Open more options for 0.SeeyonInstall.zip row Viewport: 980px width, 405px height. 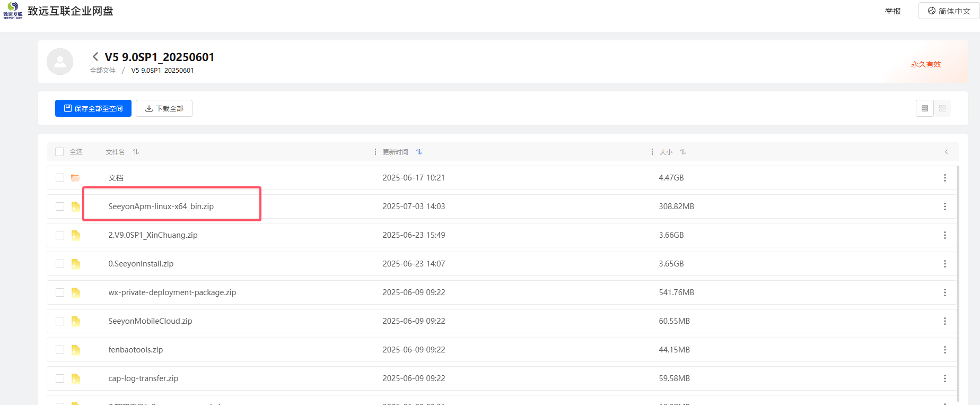(944, 264)
